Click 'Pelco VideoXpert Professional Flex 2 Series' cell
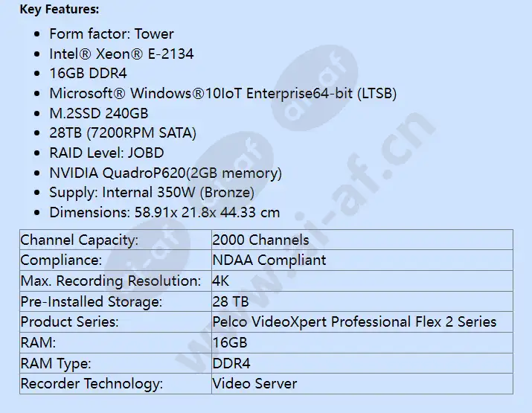The width and height of the screenshot is (532, 413). [x=362, y=322]
